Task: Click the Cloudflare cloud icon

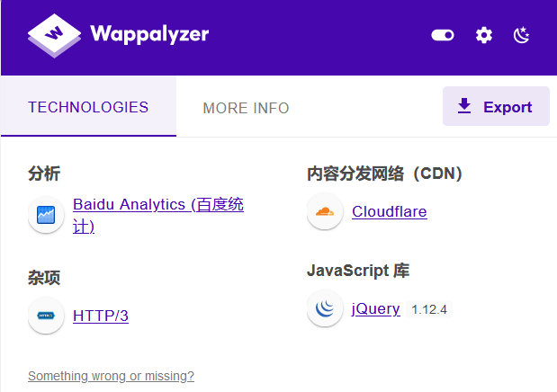Action: [325, 211]
